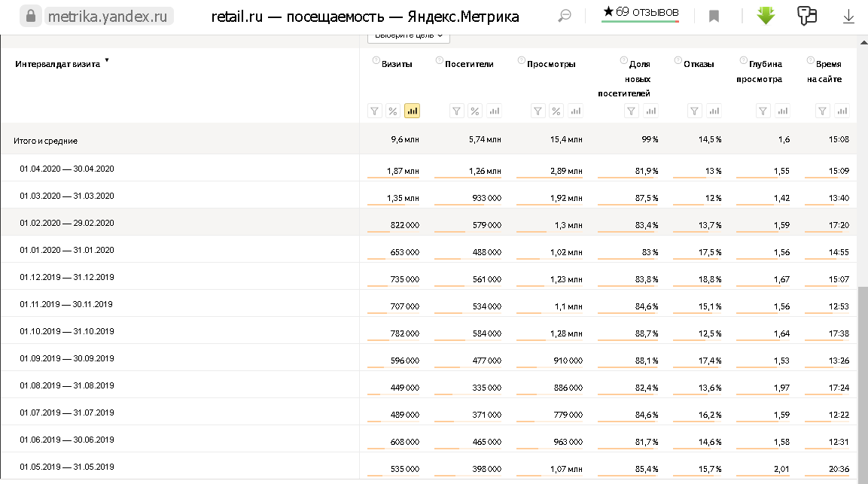Click help icon next to Посетители header
Image resolution: width=868 pixels, height=484 pixels.
point(440,60)
